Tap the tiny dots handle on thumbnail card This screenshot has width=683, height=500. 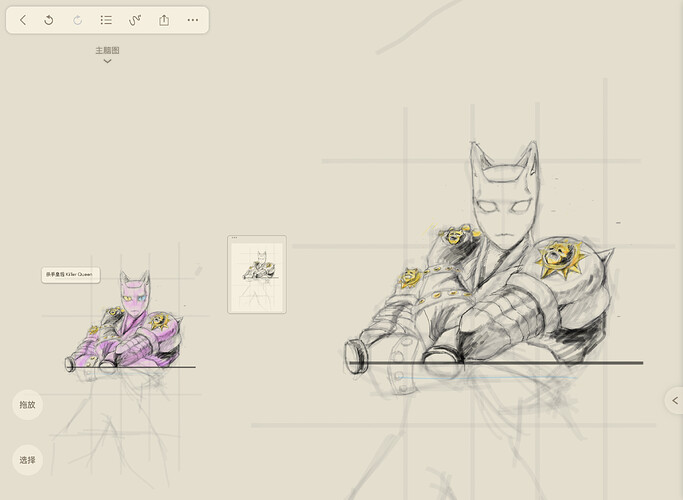(234, 238)
